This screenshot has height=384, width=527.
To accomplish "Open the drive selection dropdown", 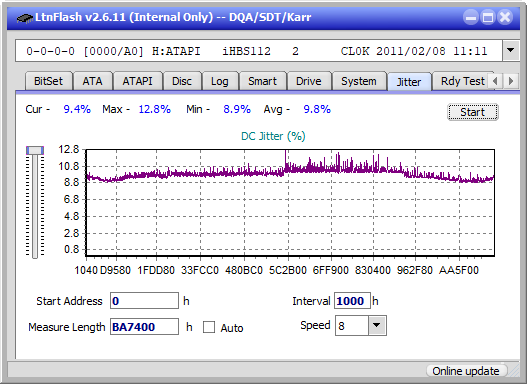I will pos(511,51).
